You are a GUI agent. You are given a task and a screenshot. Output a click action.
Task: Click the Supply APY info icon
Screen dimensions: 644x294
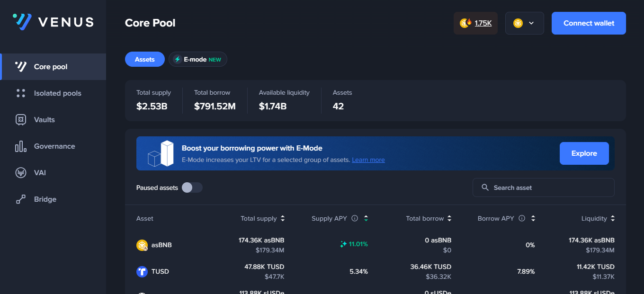355,219
